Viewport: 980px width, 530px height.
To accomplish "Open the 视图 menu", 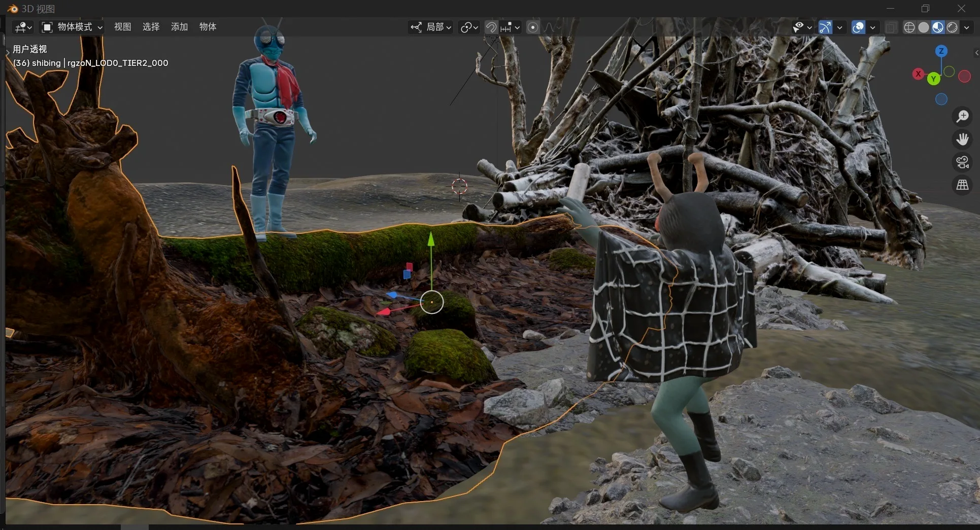I will coord(122,27).
